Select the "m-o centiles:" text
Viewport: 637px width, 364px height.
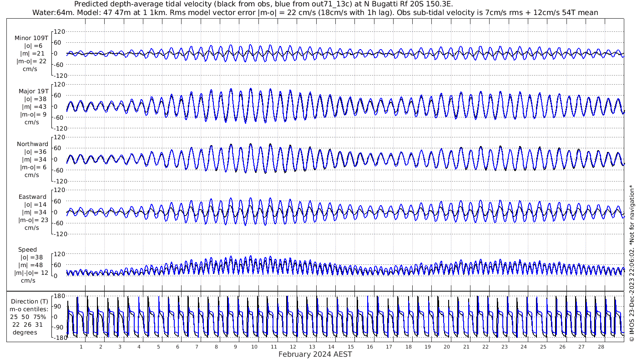coord(30,309)
